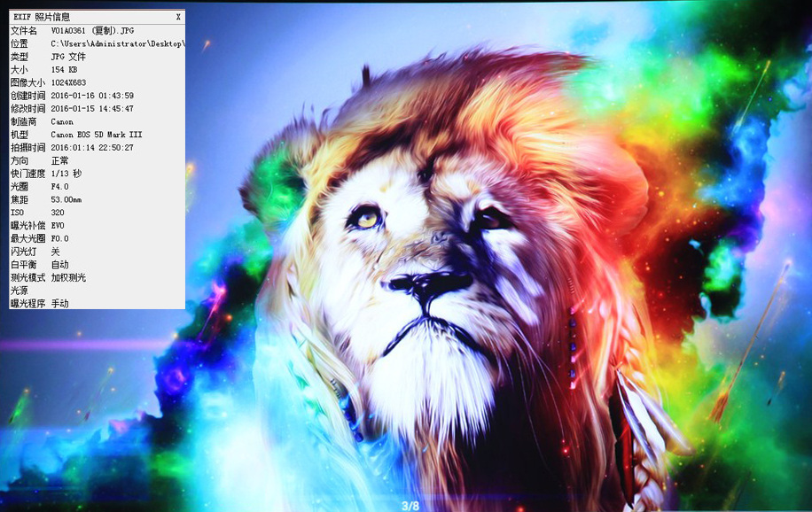Select the maximum aperture value "F0.0"

[x=59, y=238]
